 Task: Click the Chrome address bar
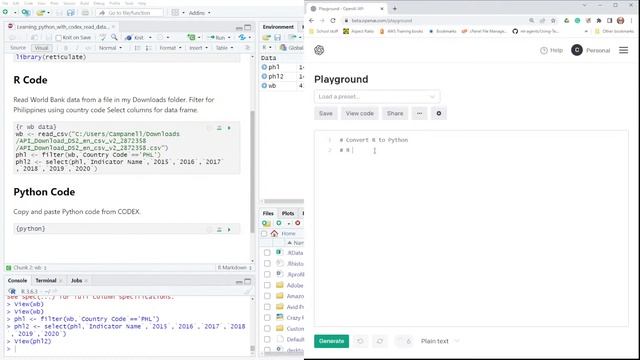tap(435, 20)
